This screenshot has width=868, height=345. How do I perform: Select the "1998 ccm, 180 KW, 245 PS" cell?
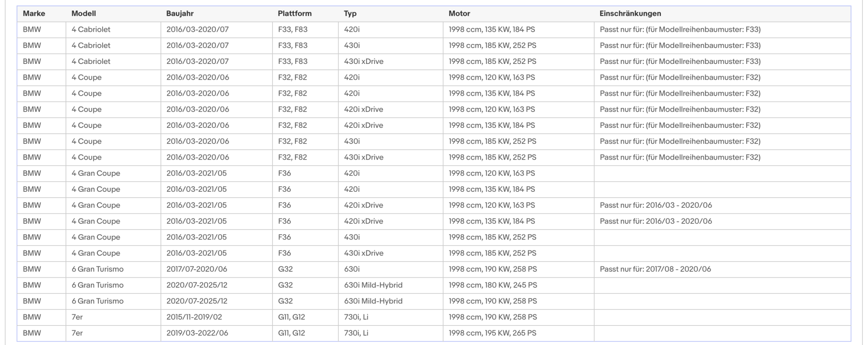coord(493,285)
